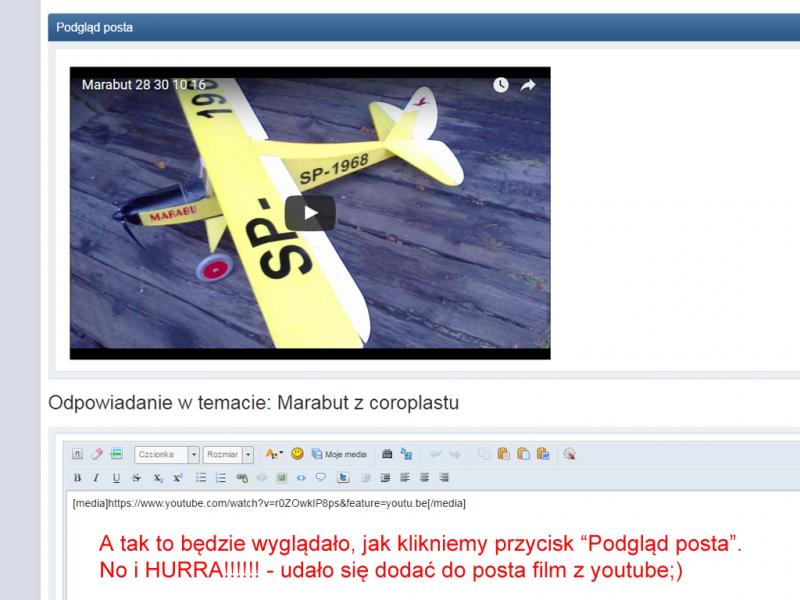Toggle italic formatting
This screenshot has height=600, width=800.
coord(97,477)
